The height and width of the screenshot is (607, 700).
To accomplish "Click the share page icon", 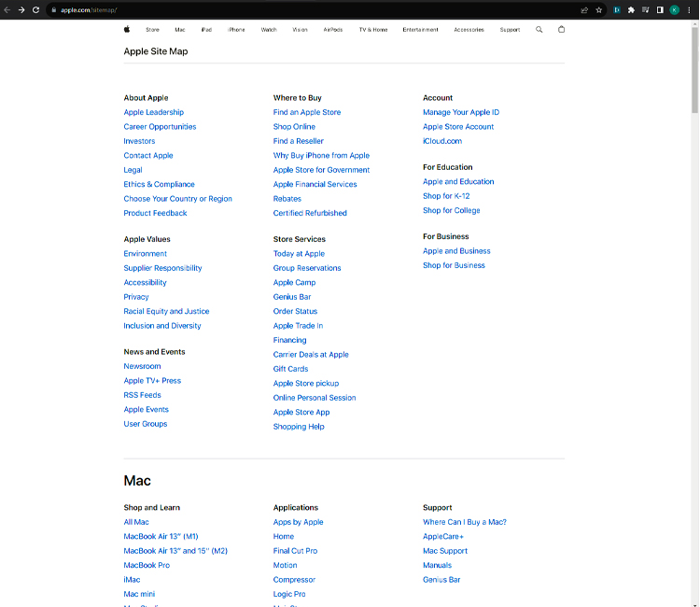I will [584, 10].
